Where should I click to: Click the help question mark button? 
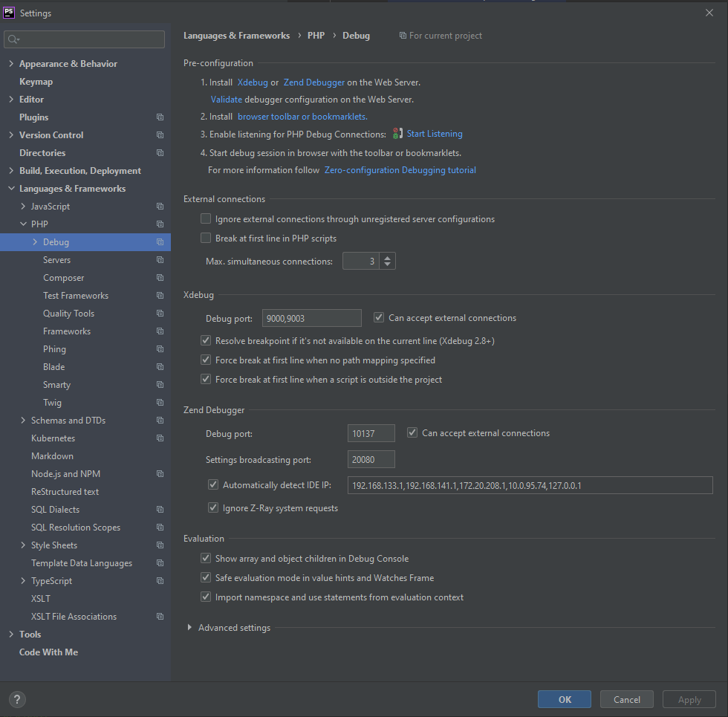coord(17,699)
